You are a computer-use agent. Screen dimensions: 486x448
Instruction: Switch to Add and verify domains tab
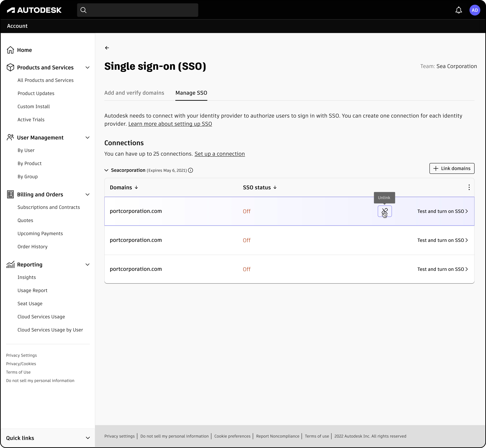coord(134,93)
